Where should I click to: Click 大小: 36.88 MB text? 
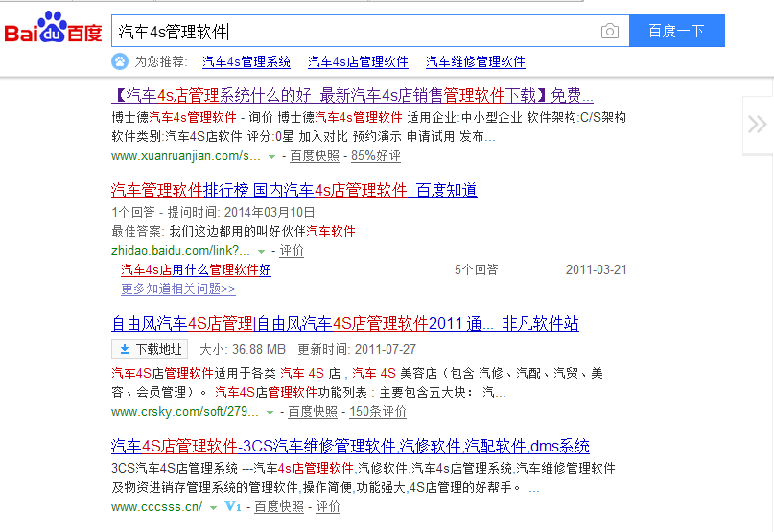(243, 350)
